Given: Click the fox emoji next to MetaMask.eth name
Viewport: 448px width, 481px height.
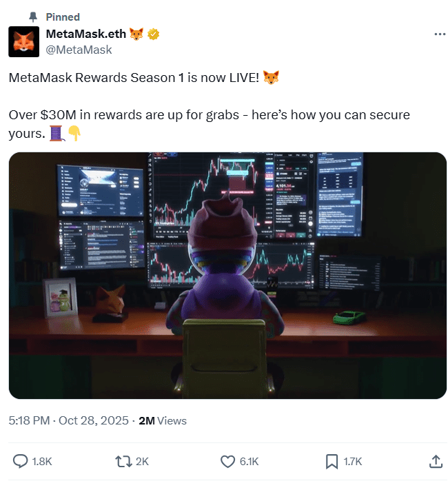Looking at the screenshot, I should (x=136, y=34).
